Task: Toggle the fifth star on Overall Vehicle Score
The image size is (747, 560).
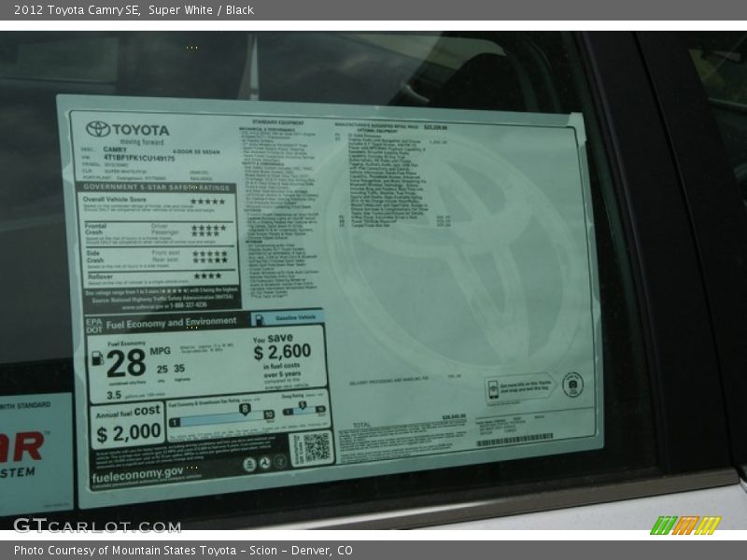Action: tap(223, 201)
